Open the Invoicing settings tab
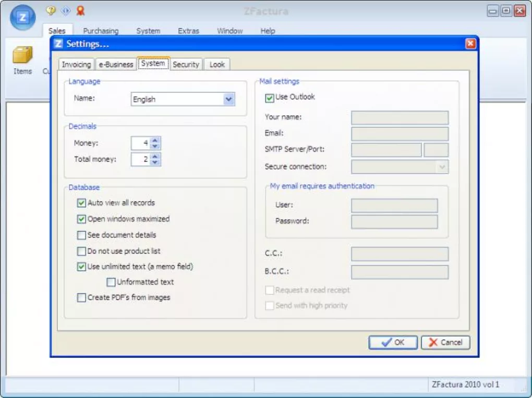532x398 pixels. (x=76, y=65)
